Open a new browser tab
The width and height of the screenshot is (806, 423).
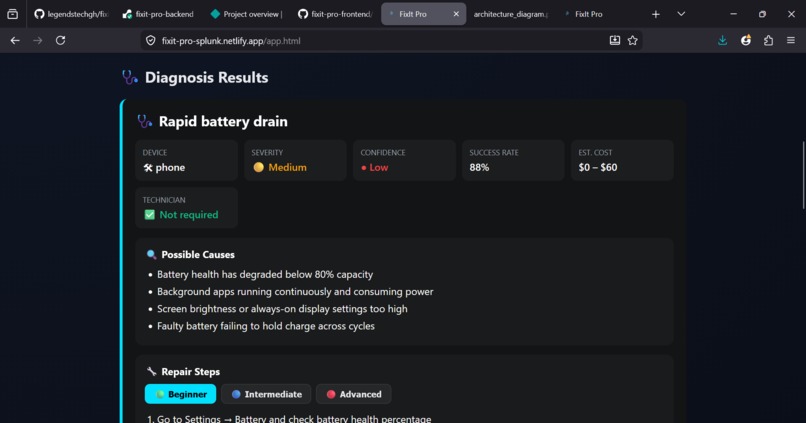(655, 14)
